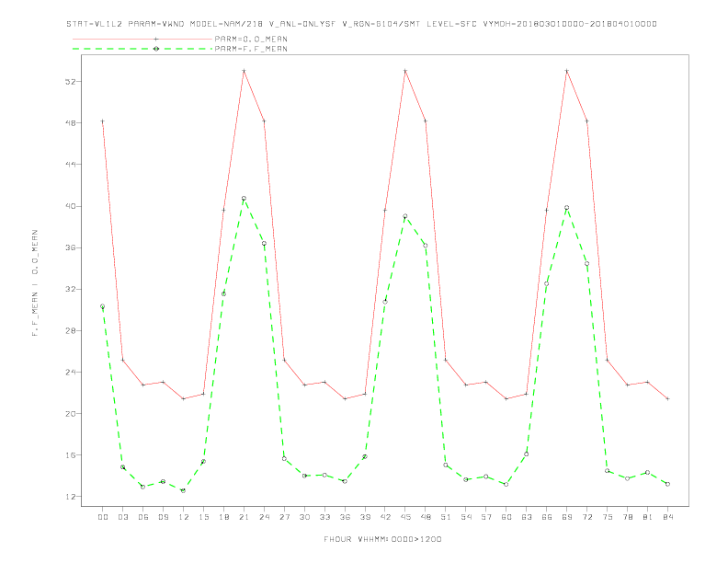The width and height of the screenshot is (728, 563).
Task: Click the y-axis tick label 32
Action: coord(71,289)
